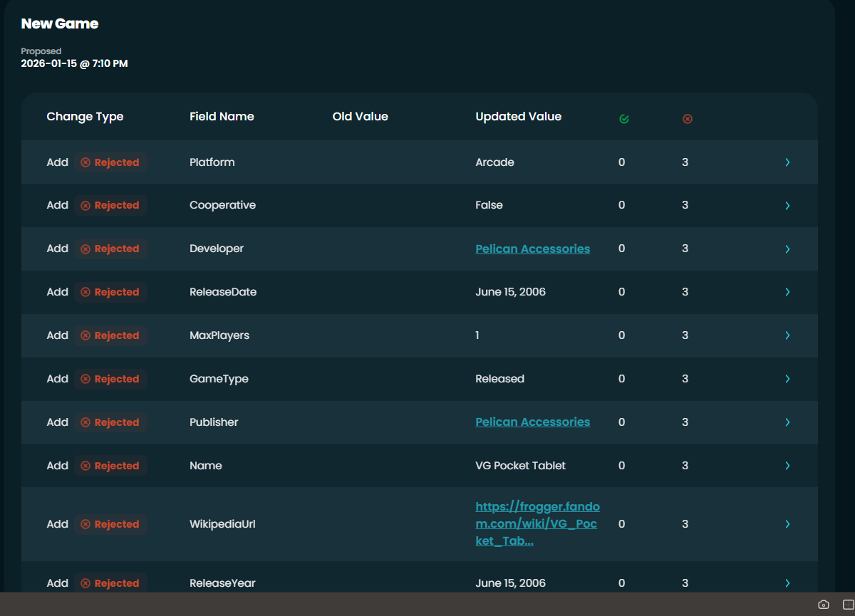The height and width of the screenshot is (616, 855).
Task: Click the Updated Value column header
Action: [518, 117]
